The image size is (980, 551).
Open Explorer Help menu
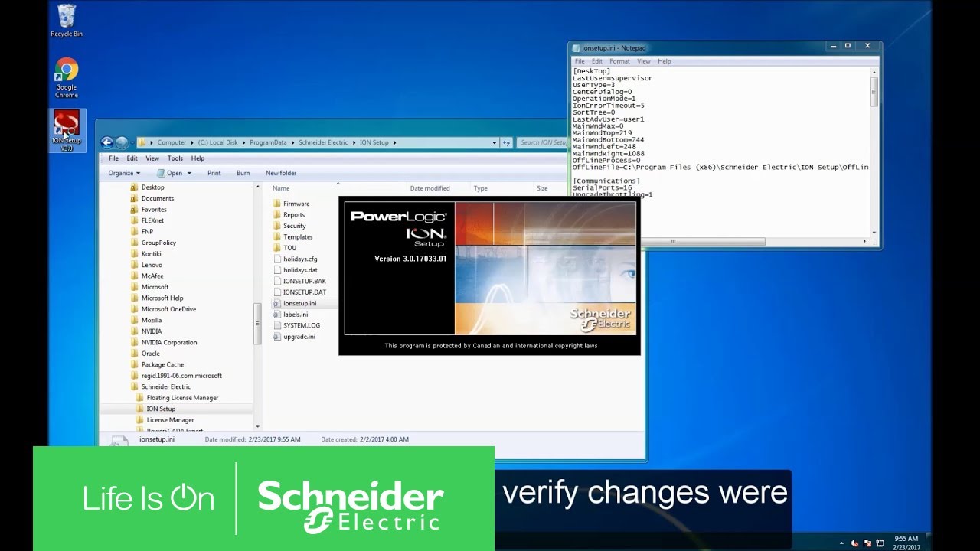(x=198, y=158)
